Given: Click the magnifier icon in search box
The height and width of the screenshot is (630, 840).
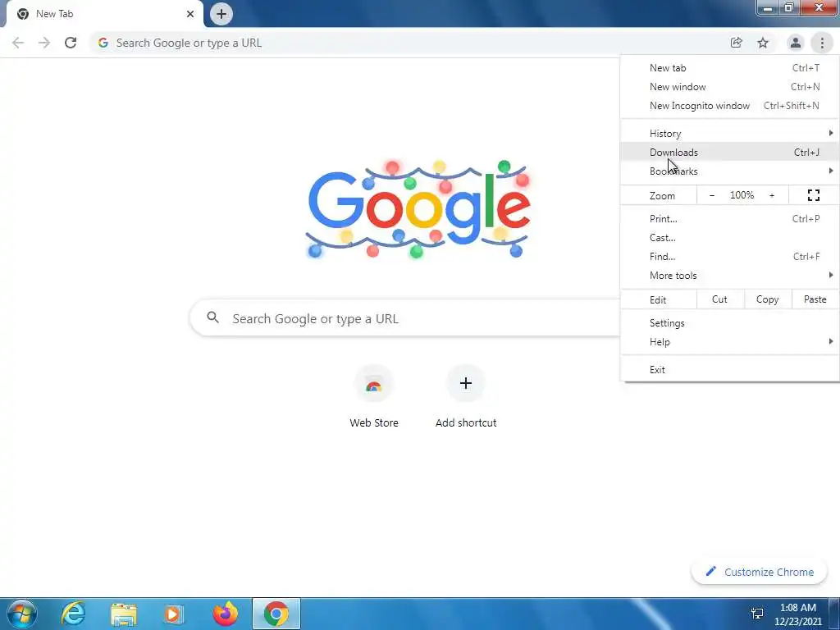Looking at the screenshot, I should [212, 317].
